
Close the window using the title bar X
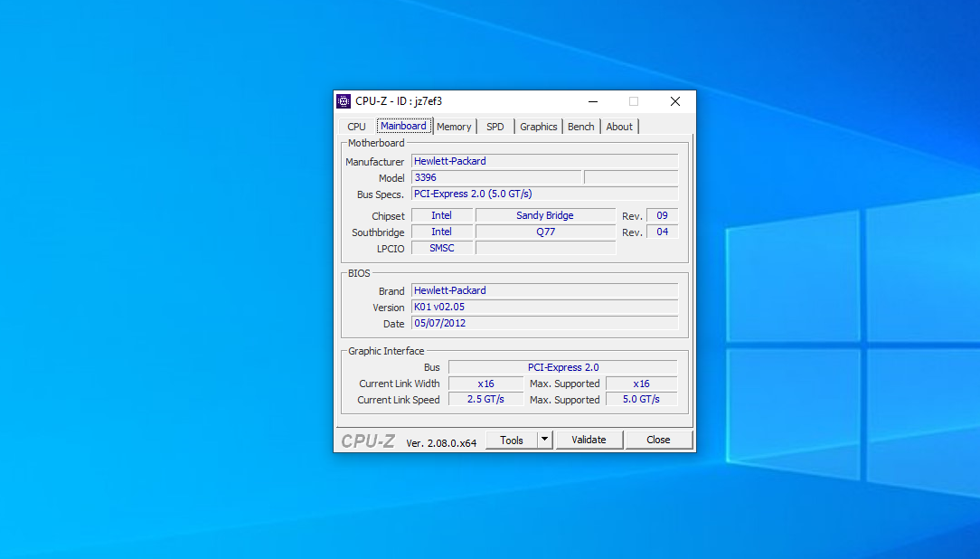tap(674, 101)
